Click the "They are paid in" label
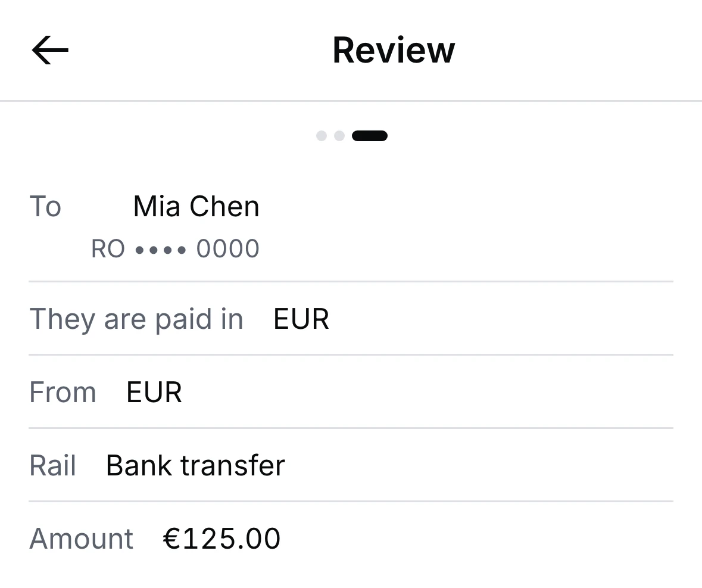The image size is (702, 588). tap(136, 319)
